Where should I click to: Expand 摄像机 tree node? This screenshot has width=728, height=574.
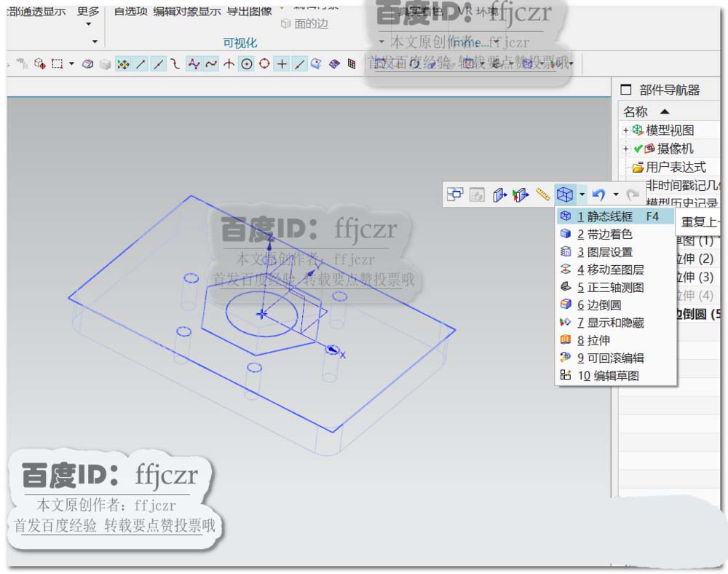point(625,149)
